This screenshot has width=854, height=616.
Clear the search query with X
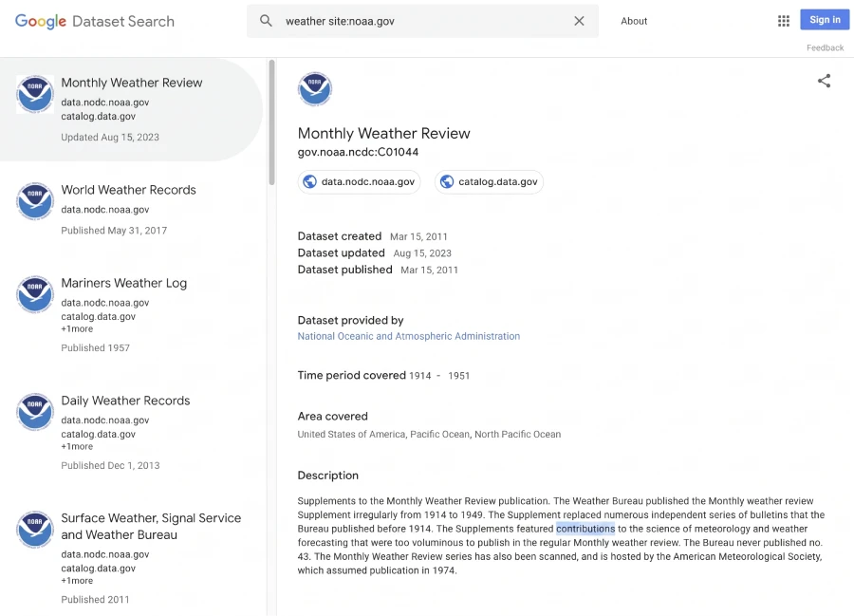coord(579,21)
